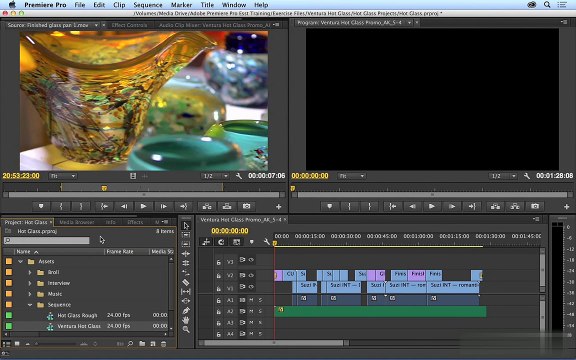The width and height of the screenshot is (576, 360).
Task: Select the Selection arrow tool
Action: click(186, 226)
